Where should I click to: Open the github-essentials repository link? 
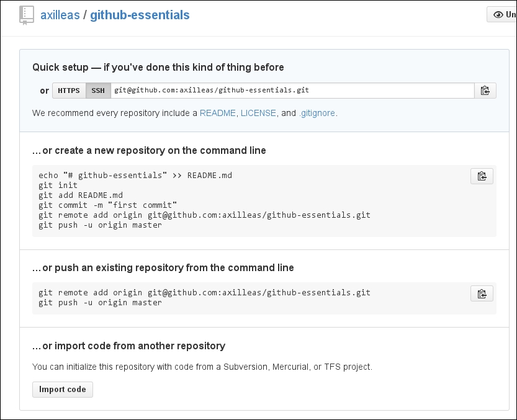click(x=140, y=15)
